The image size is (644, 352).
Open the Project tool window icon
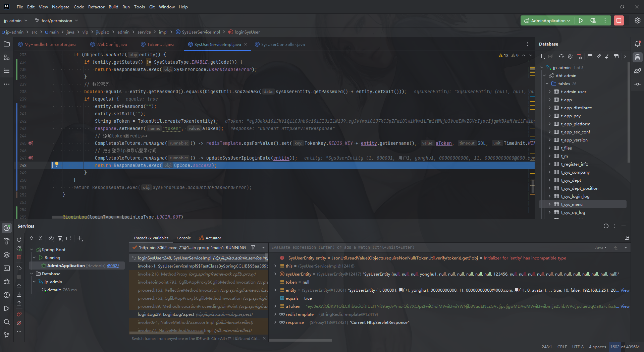7,44
